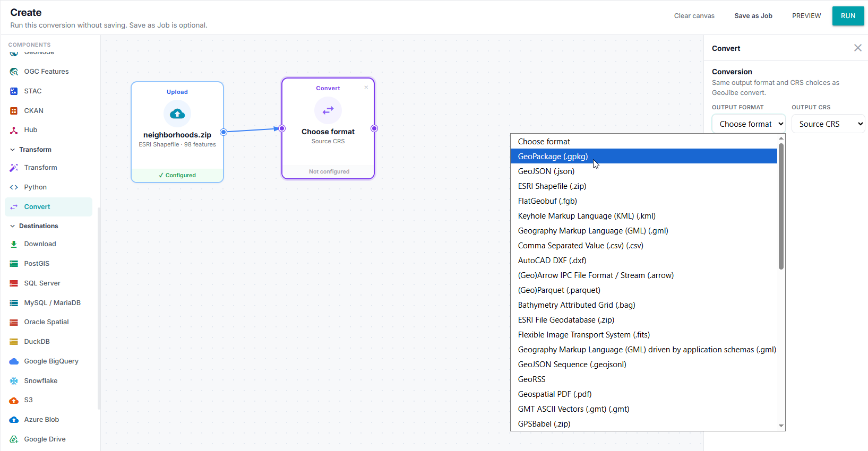Click the STAC component icon
The image size is (868, 451).
click(x=14, y=91)
